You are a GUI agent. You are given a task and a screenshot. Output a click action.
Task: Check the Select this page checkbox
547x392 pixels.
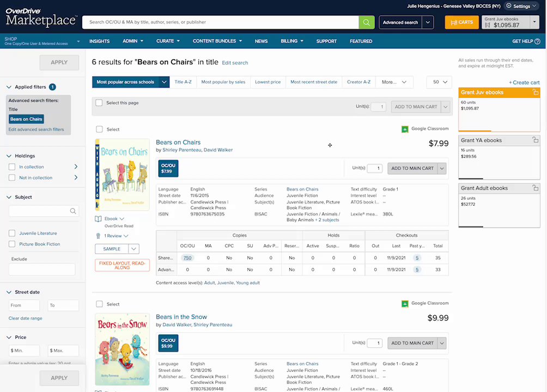[x=99, y=103]
